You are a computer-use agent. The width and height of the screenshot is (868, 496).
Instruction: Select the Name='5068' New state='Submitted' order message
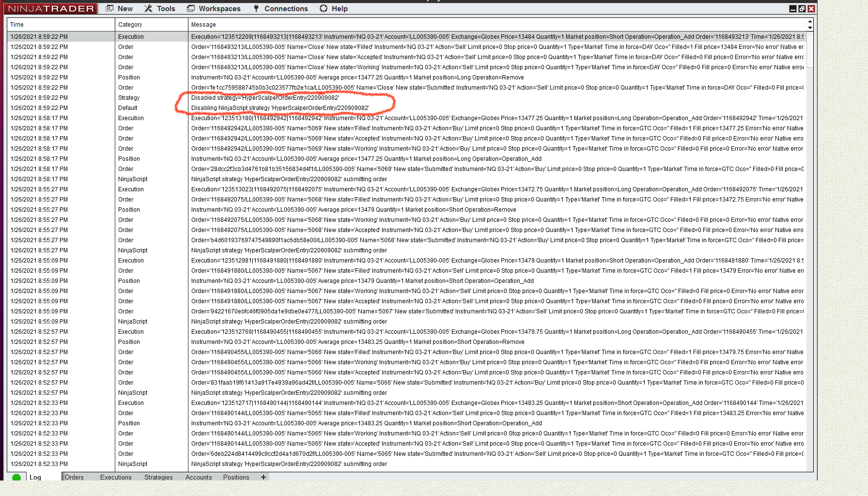(497, 240)
